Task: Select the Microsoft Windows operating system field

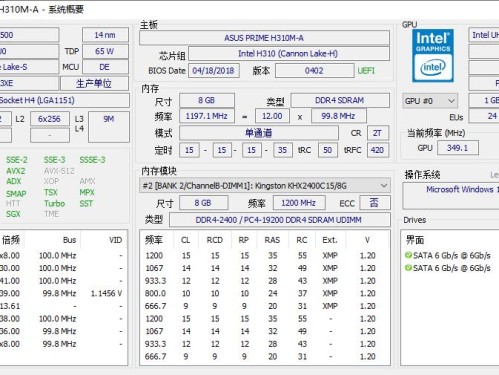Action: (451, 196)
